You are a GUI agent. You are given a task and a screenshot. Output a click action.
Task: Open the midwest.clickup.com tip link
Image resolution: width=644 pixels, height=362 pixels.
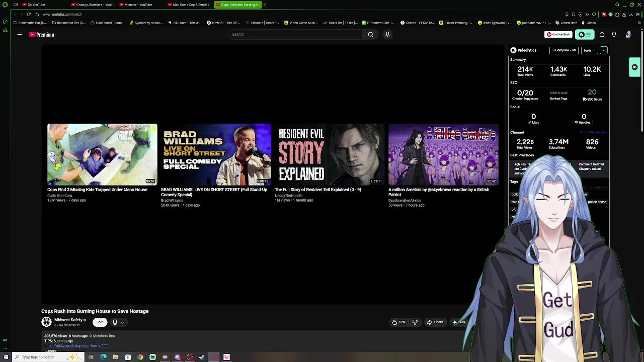tap(76, 346)
